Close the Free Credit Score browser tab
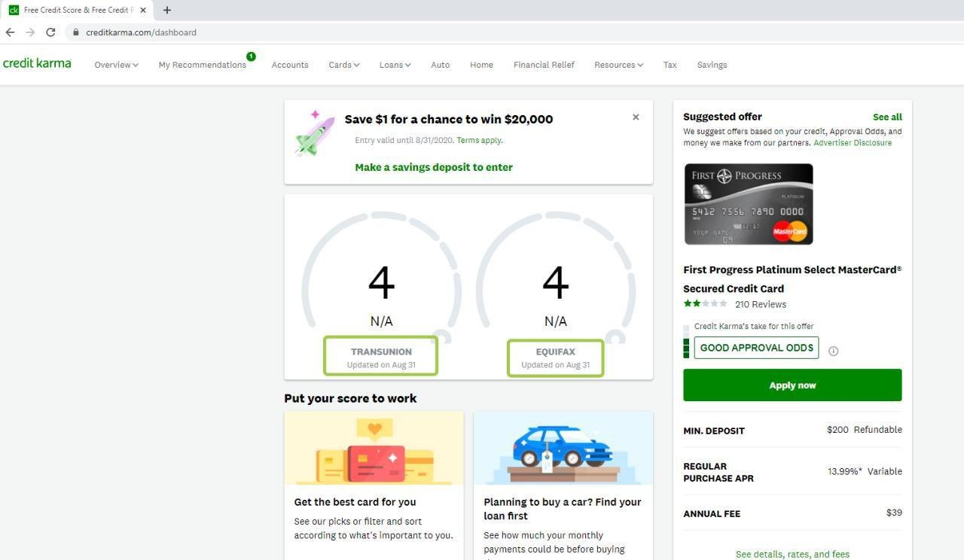 pos(143,10)
